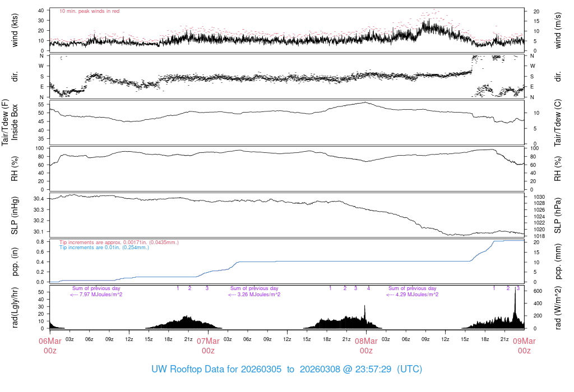The width and height of the screenshot is (574, 392).
Task: Click the 'SLP (hPa)' right axis label
Action: pos(558,216)
